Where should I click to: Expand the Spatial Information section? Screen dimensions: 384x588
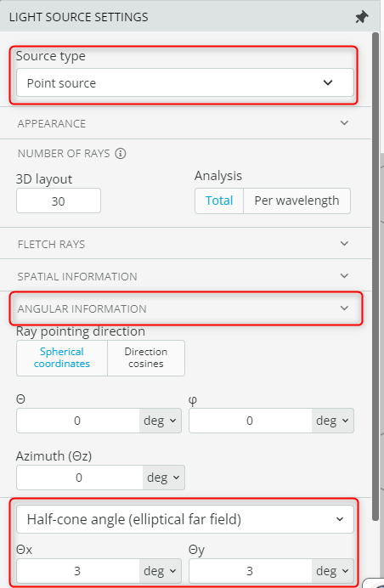pyautogui.click(x=185, y=276)
